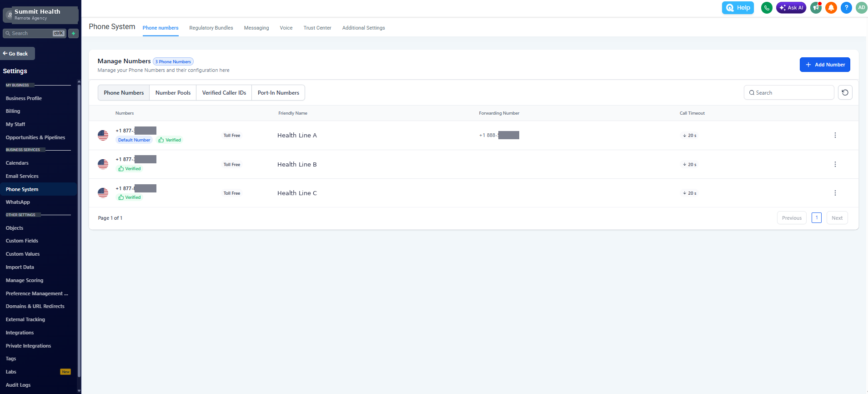Select the Number Pools sub-tab

[173, 93]
